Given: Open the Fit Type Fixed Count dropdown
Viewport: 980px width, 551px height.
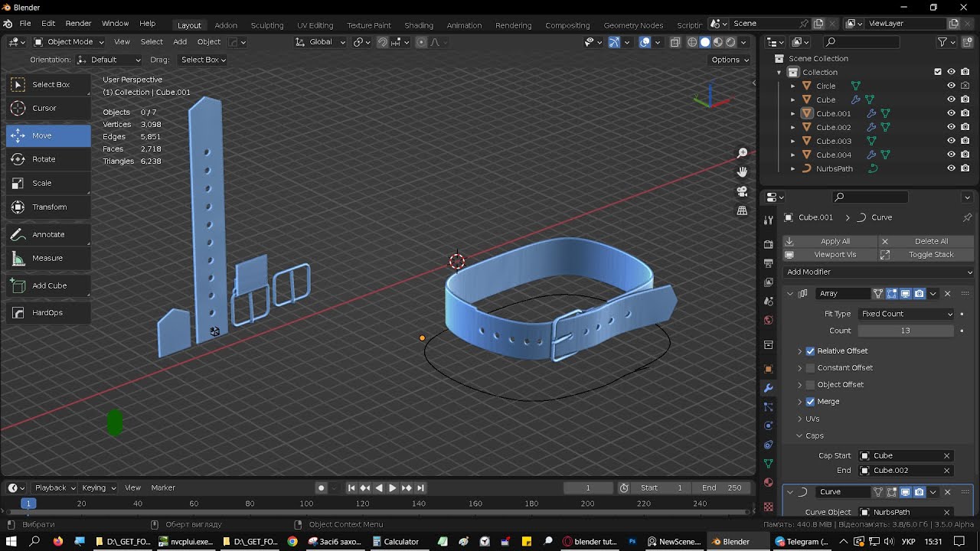Looking at the screenshot, I should [x=906, y=314].
